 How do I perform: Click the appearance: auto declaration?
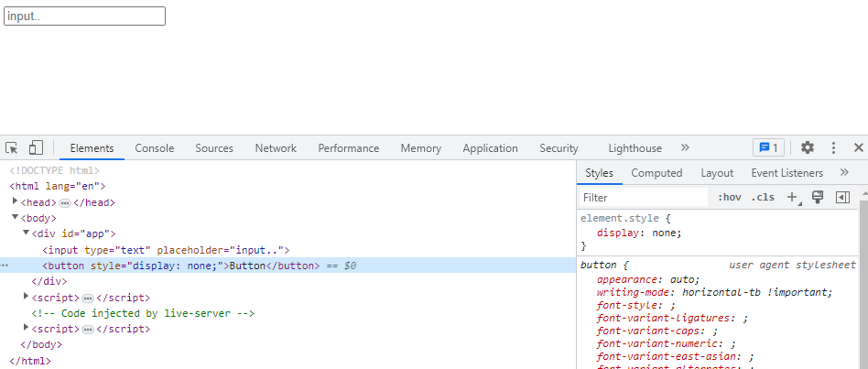pos(648,279)
